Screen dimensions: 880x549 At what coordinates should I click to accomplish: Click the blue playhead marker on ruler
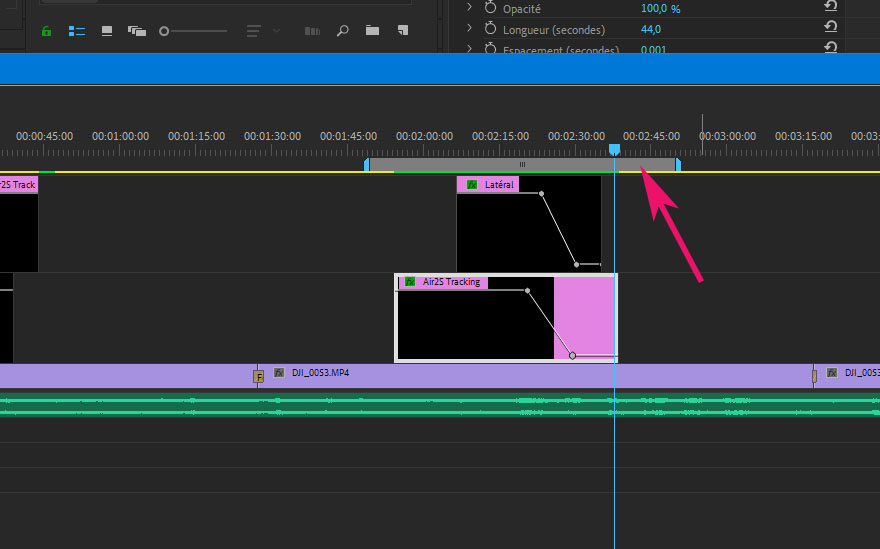coord(614,149)
